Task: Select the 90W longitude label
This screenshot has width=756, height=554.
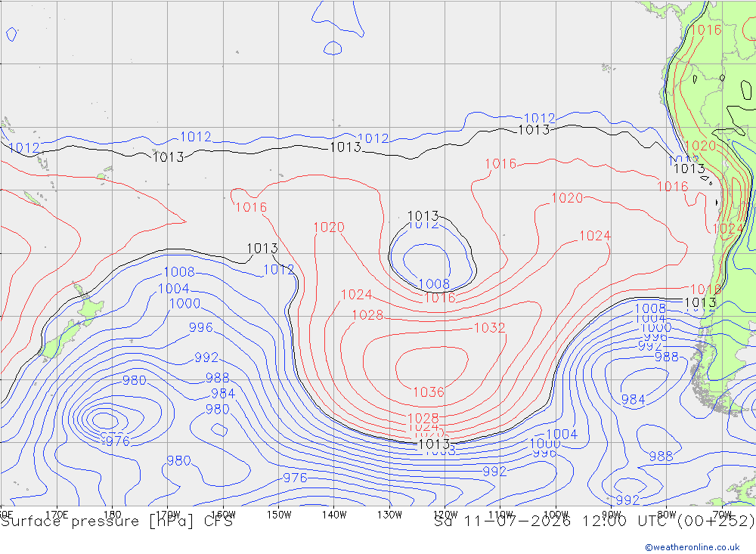Action: [612, 514]
